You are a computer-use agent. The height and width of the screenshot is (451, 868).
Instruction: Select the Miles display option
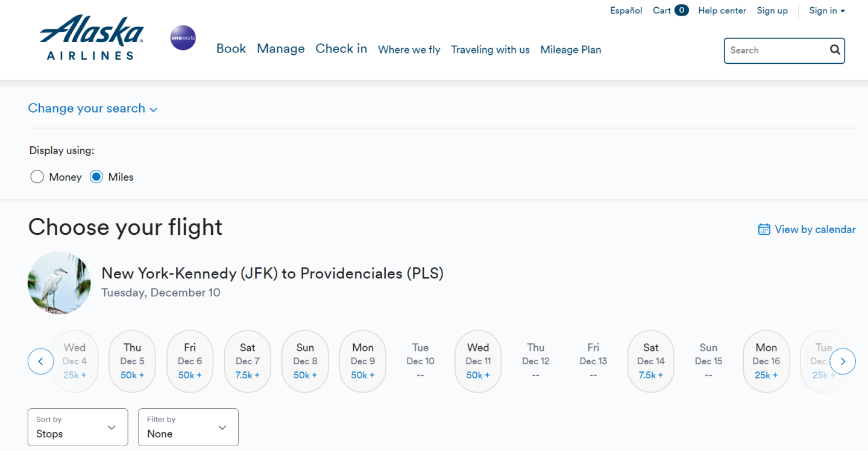96,177
